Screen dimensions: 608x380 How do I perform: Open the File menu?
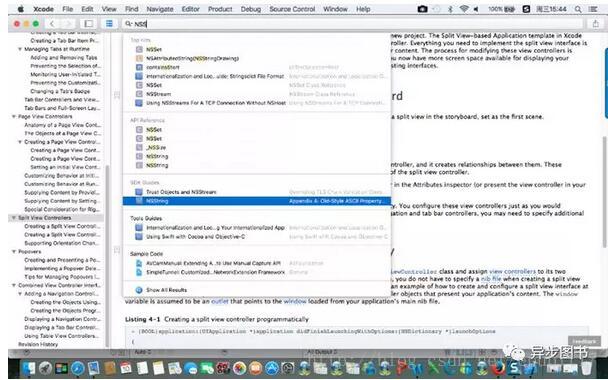[67, 9]
